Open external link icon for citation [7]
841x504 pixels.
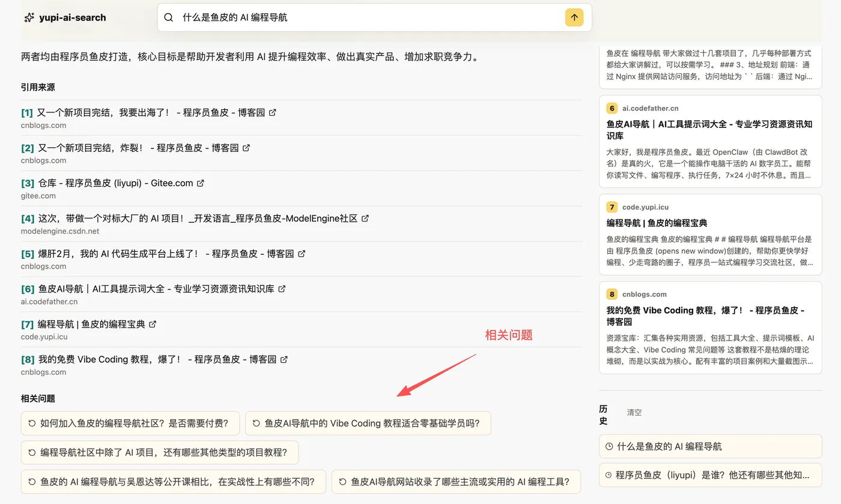tap(153, 324)
